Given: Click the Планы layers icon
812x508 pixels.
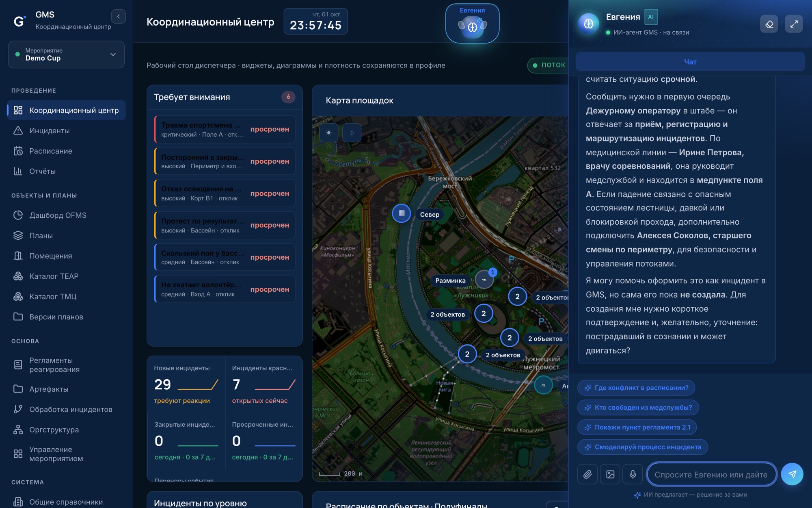Looking at the screenshot, I should pos(18,235).
